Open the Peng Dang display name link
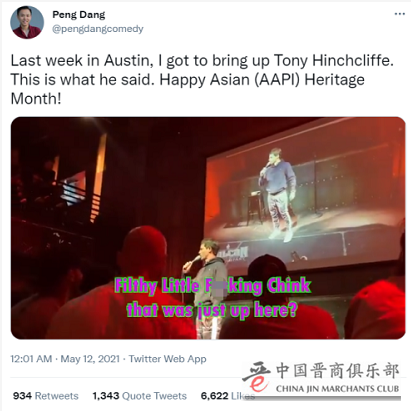 pyautogui.click(x=79, y=15)
